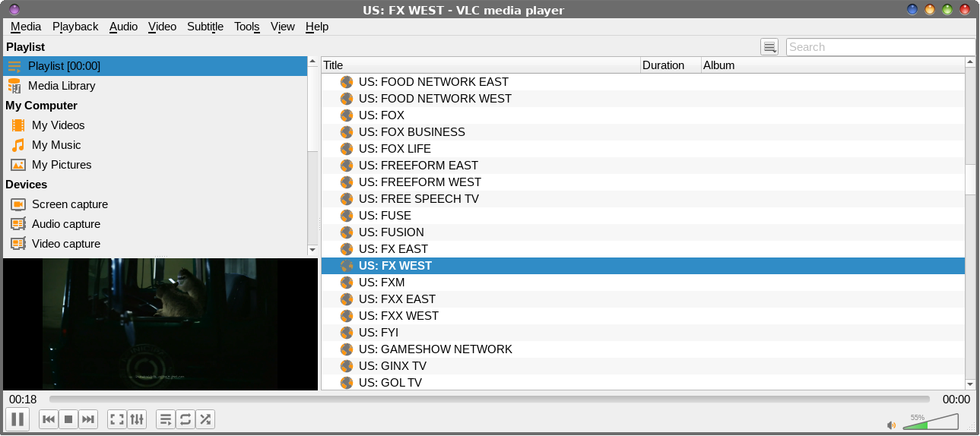The image size is (980, 436).
Task: Open the Video menu
Action: (x=162, y=27)
